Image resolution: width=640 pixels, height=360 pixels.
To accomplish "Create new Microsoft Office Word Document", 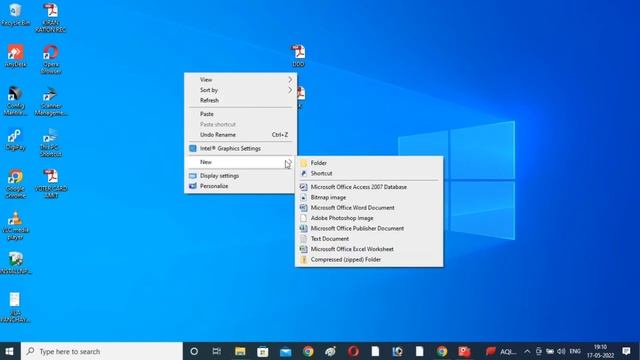I will (x=369, y=208).
